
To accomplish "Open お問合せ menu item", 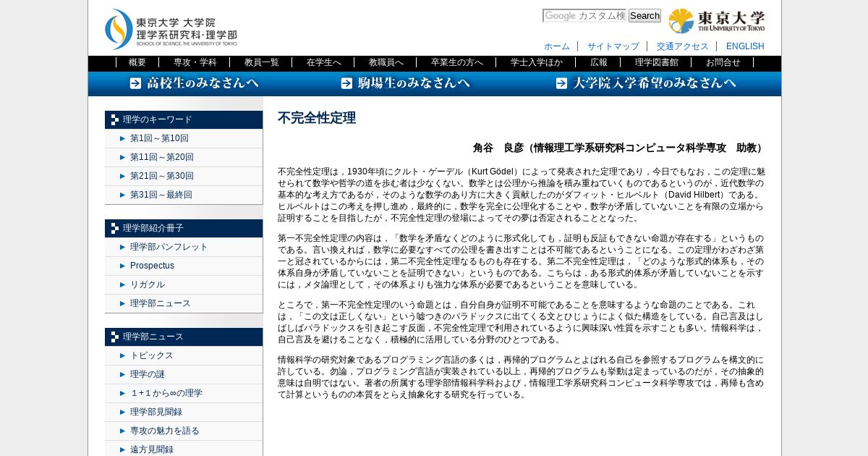I will pyautogui.click(x=723, y=62).
